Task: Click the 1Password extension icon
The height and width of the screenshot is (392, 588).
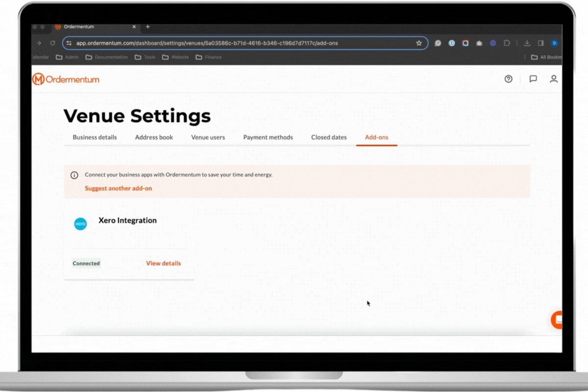Action: [452, 43]
